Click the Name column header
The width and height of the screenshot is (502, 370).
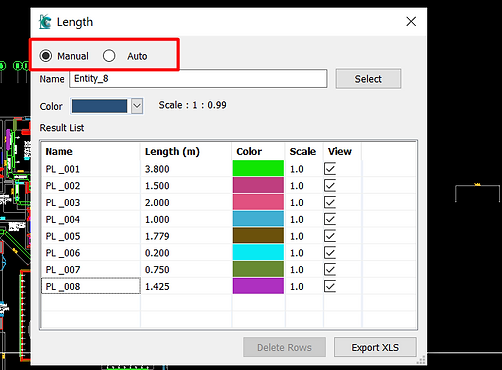pyautogui.click(x=91, y=151)
